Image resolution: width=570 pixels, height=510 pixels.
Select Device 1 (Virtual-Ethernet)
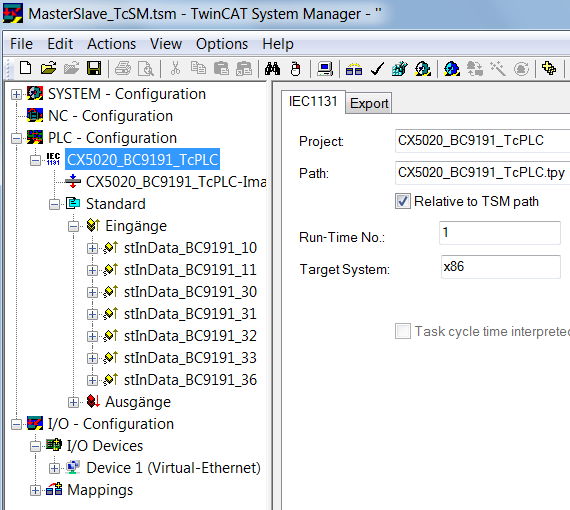pyautogui.click(x=173, y=468)
